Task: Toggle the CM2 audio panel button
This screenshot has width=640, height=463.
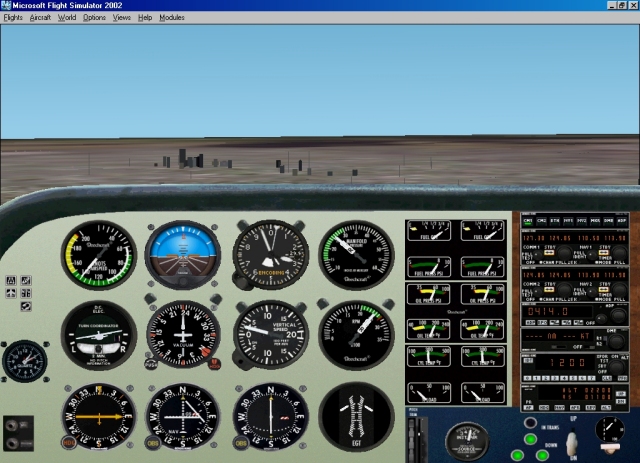Action: coord(542,221)
